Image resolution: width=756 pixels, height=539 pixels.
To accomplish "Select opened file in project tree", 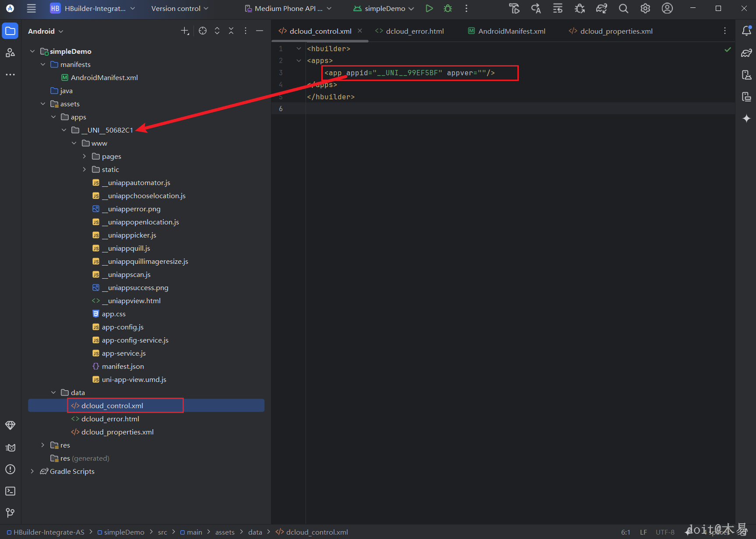I will 202,31.
